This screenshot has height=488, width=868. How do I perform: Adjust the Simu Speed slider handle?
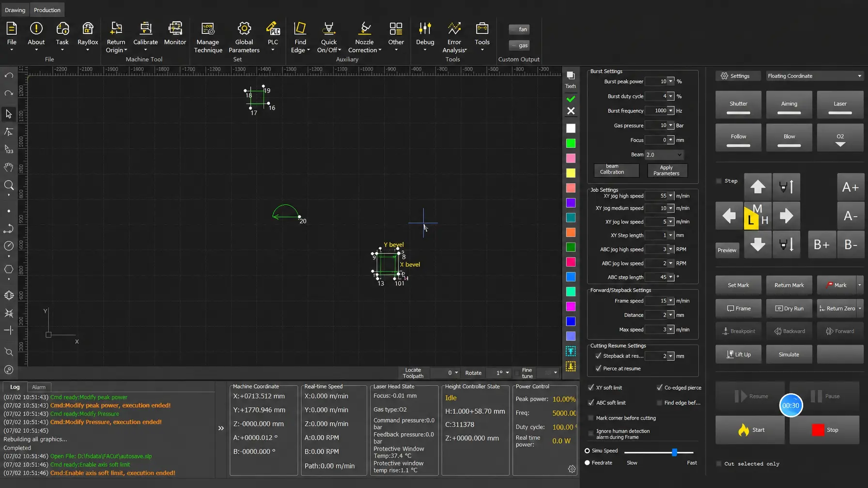click(x=674, y=452)
